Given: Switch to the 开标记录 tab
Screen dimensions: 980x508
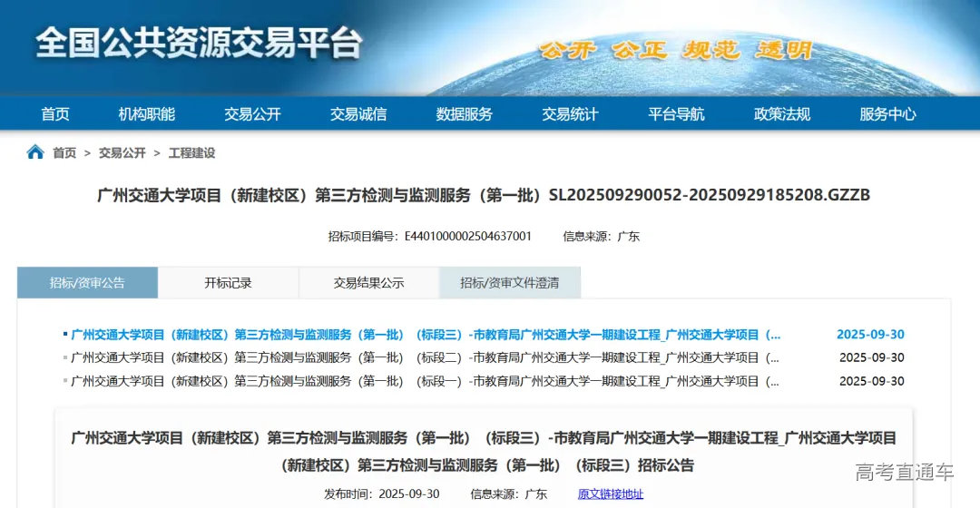Looking at the screenshot, I should 228,282.
